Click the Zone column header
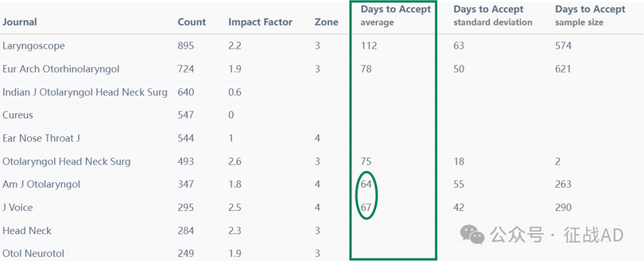 pyautogui.click(x=327, y=21)
